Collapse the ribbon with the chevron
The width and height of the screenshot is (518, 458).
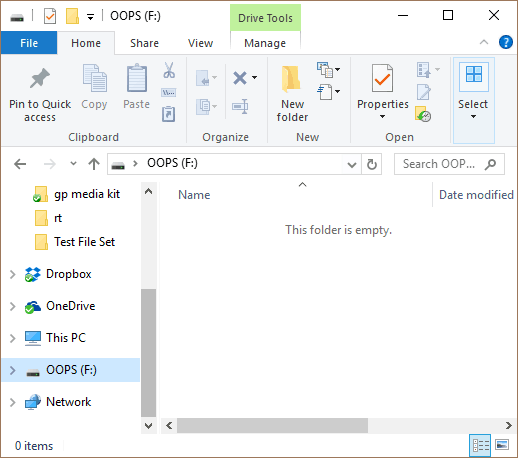click(484, 42)
